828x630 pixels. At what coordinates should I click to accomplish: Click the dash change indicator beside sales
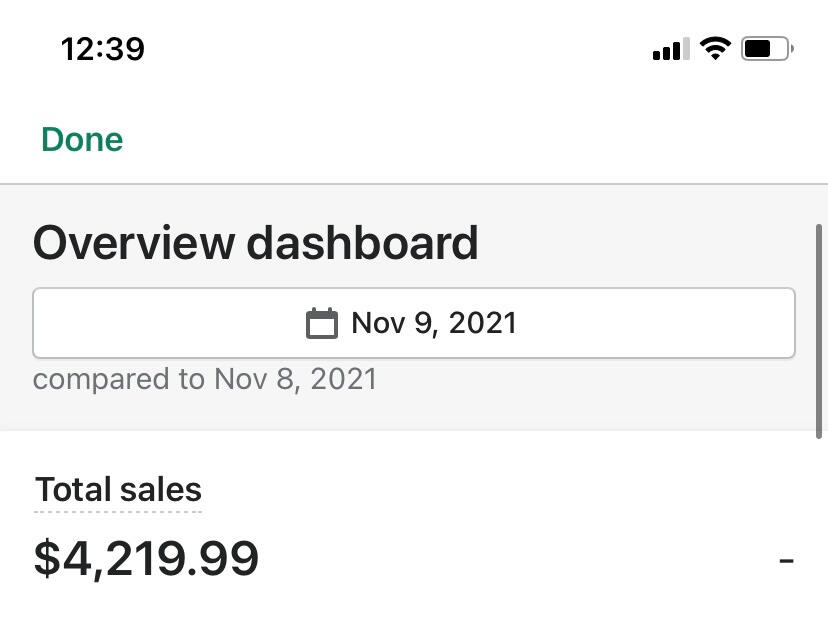point(786,560)
